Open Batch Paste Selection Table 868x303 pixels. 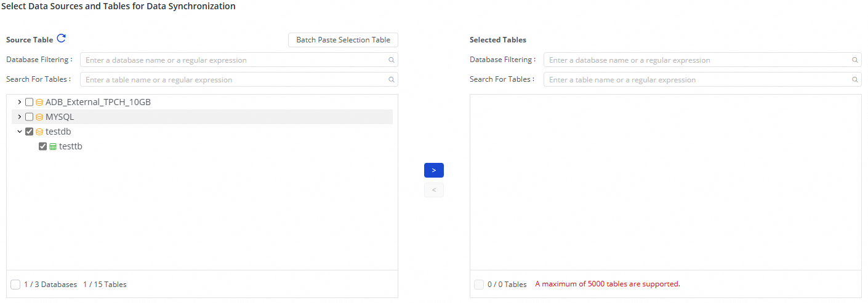343,40
